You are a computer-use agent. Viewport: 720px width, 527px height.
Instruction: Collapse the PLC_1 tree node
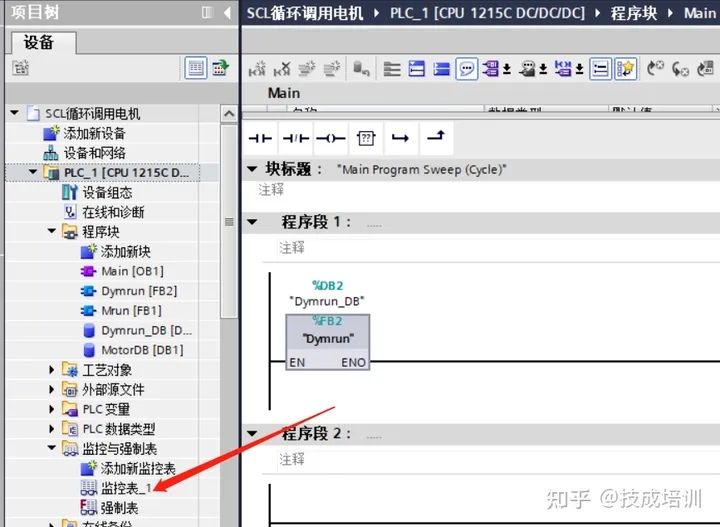(x=33, y=172)
